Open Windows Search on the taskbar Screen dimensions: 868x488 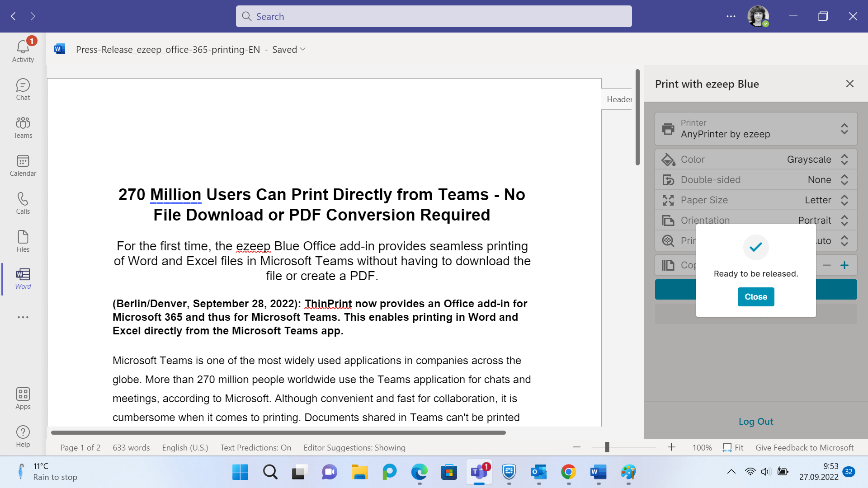point(270,472)
